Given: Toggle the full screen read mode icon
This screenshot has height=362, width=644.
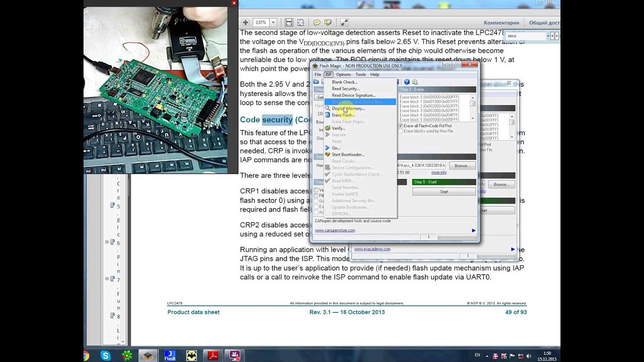Looking at the screenshot, I should point(344,23).
